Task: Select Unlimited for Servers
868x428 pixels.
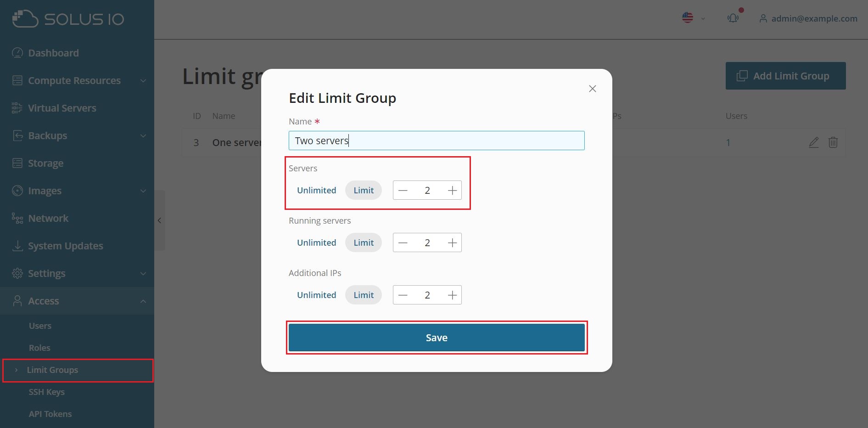Action: tap(316, 190)
